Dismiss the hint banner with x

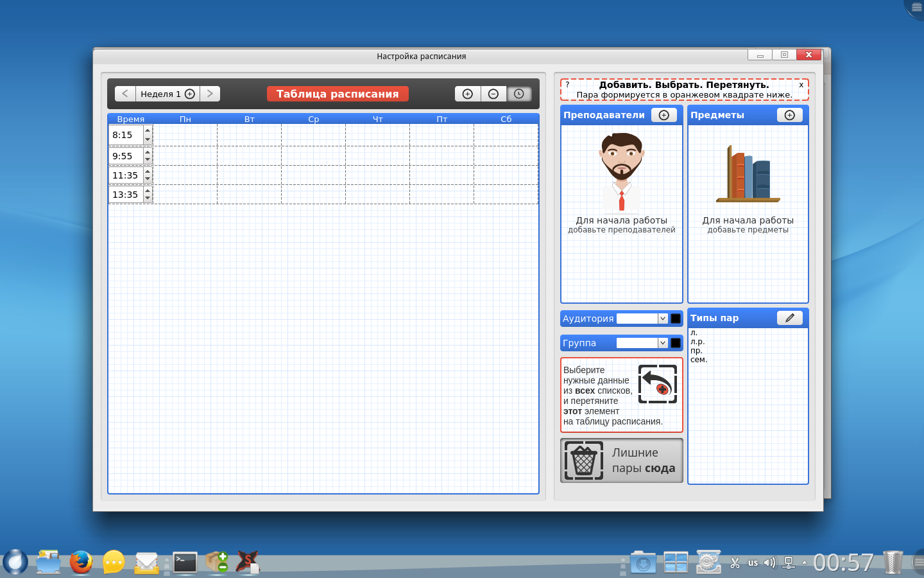tap(801, 85)
